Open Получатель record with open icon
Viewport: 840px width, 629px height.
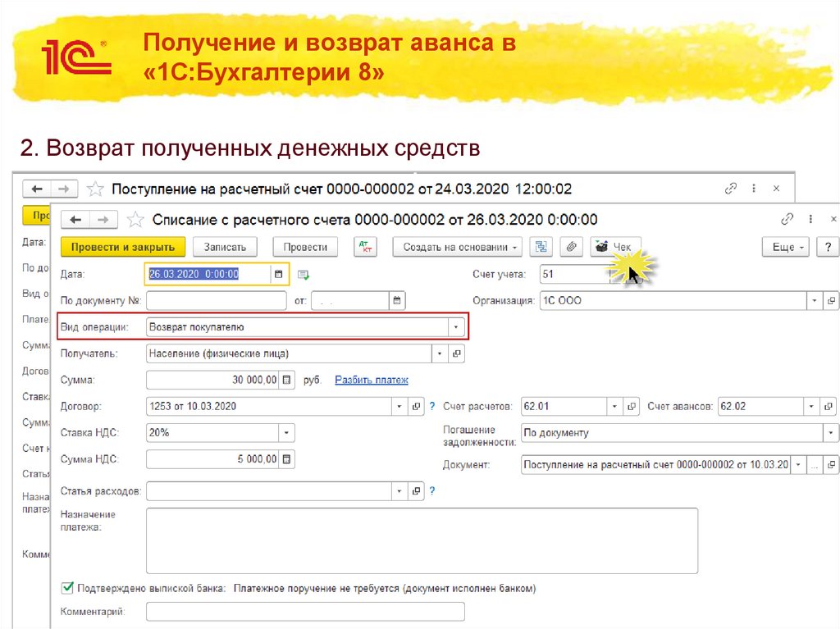(456, 353)
